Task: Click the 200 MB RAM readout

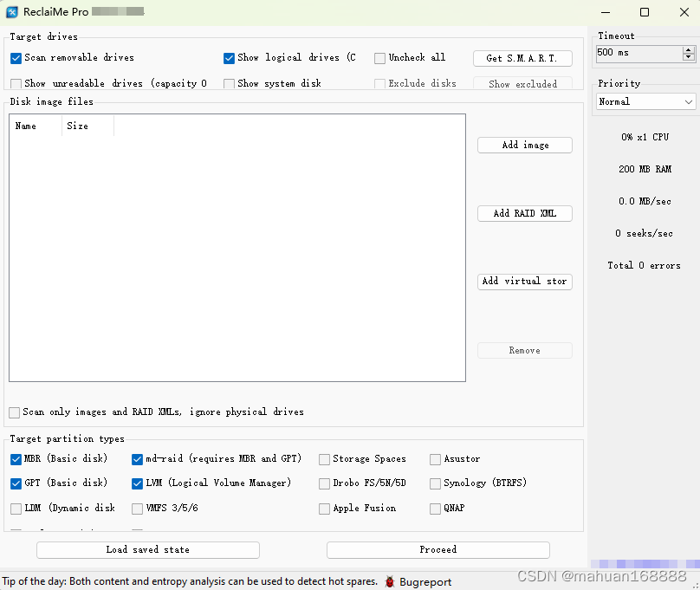Action: (645, 169)
